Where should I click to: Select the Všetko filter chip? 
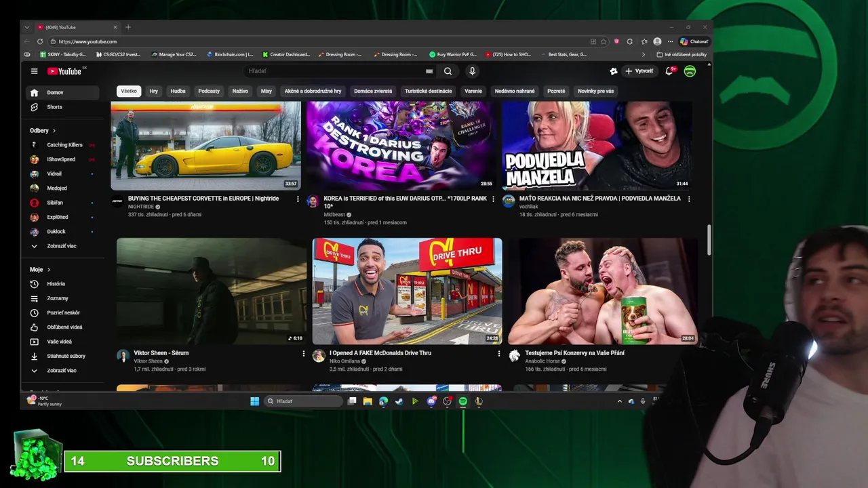coord(129,91)
